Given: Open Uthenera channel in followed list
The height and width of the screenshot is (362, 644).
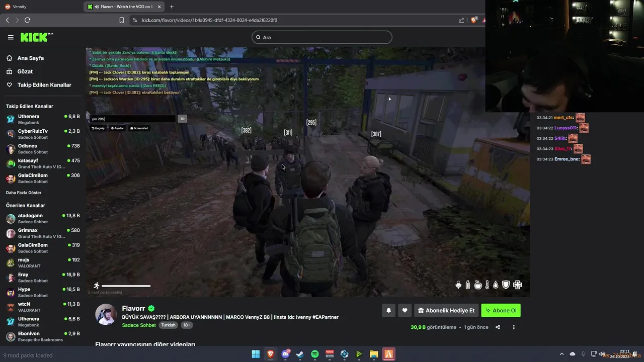Looking at the screenshot, I should tap(42, 119).
